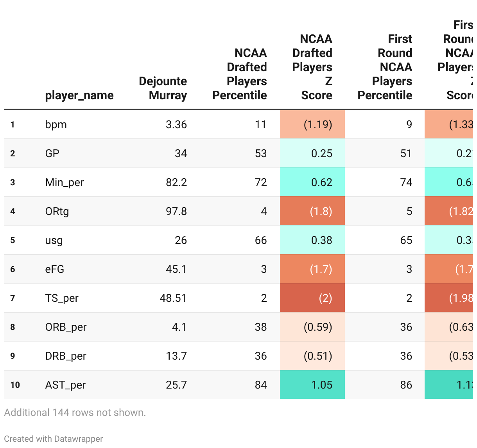This screenshot has width=477, height=448.
Task: Select the 97.8 ORtg value cell
Action: click(x=176, y=211)
